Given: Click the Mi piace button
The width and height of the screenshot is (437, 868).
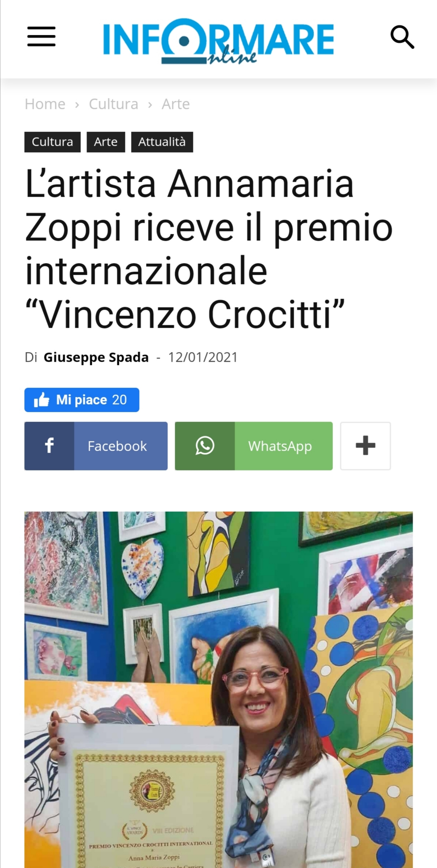Looking at the screenshot, I should [82, 400].
